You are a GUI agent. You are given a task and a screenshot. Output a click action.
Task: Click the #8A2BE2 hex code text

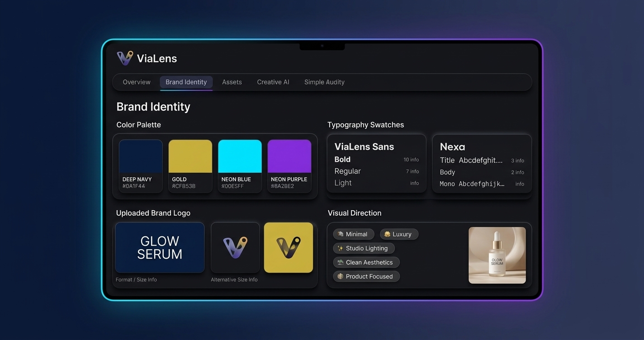283,186
